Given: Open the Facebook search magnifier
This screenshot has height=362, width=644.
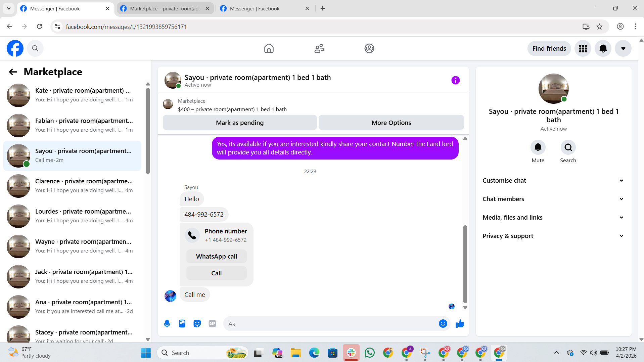Looking at the screenshot, I should pos(35,48).
